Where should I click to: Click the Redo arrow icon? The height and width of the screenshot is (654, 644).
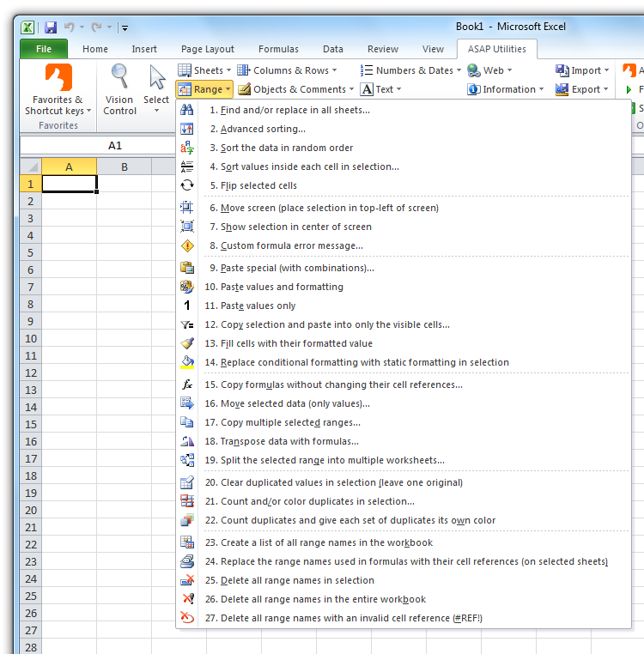point(97,27)
